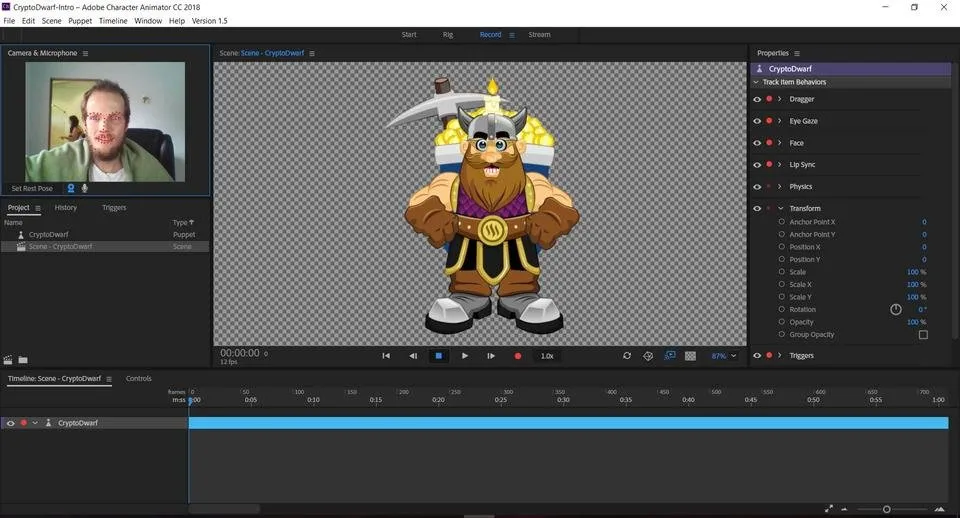This screenshot has height=518, width=960.
Task: Open the File menu
Action: [x=9, y=21]
